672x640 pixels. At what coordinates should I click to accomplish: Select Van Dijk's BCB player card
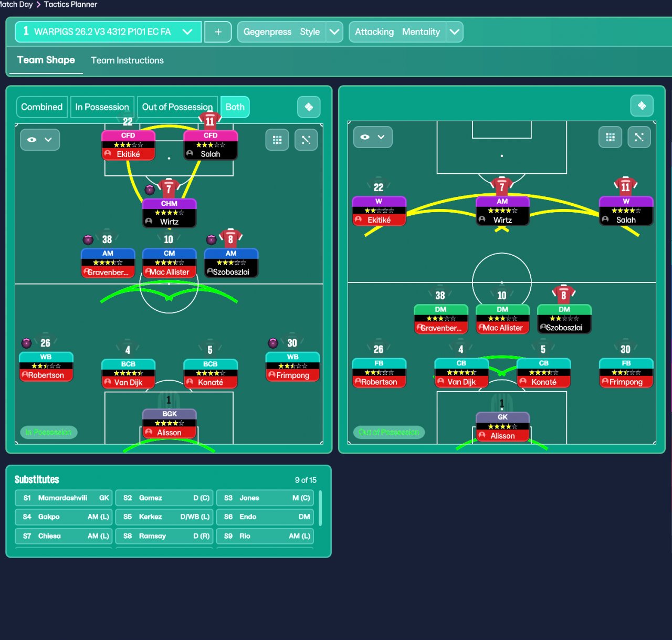(x=128, y=374)
